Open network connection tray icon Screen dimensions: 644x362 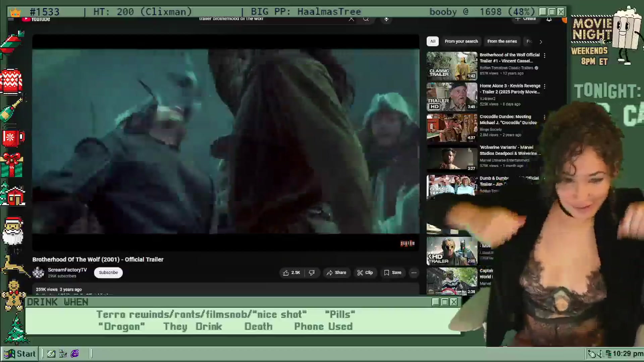608,354
